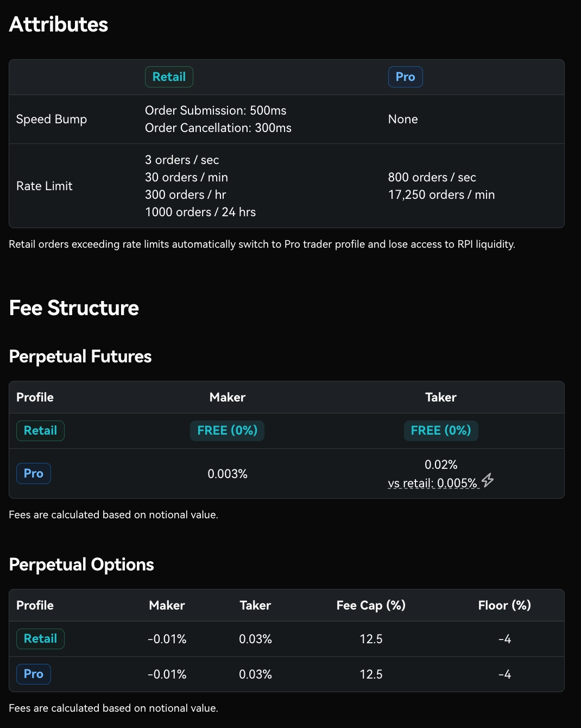Viewport: 581px width, 728px height.
Task: Click the Retail Maker FREE (0%) badge
Action: 227,431
